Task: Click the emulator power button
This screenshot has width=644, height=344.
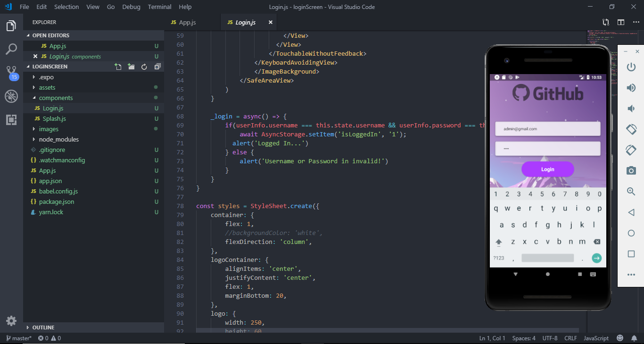Action: (x=631, y=67)
